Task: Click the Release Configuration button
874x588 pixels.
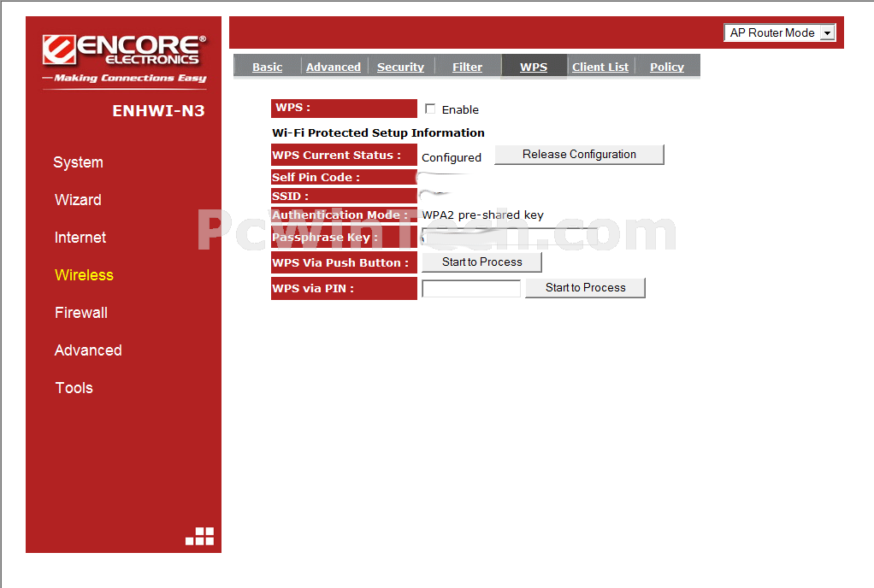Action: click(579, 154)
